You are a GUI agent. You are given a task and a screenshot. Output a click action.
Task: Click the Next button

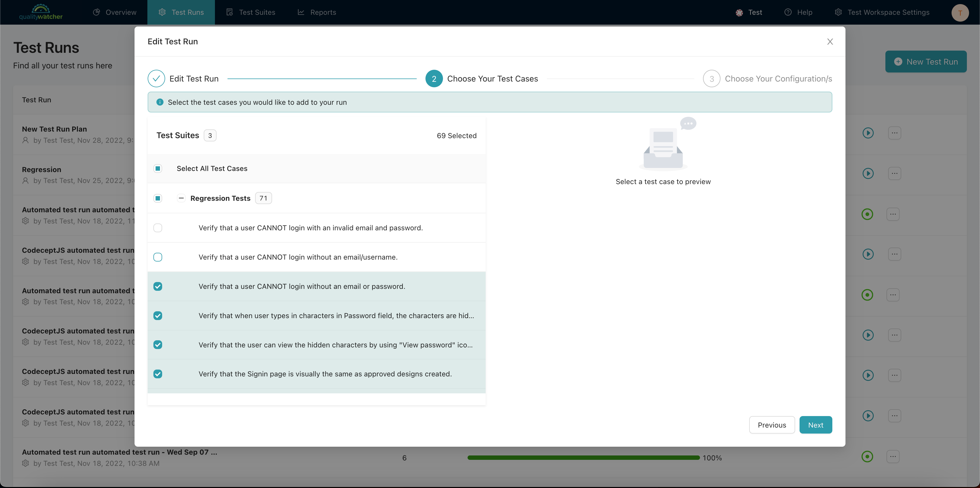(816, 425)
